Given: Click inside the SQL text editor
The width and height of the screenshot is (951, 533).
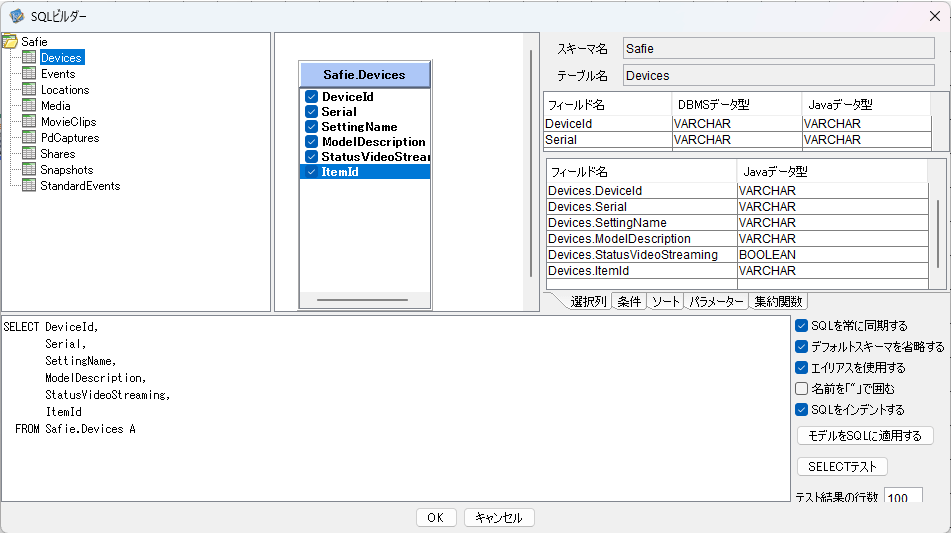Looking at the screenshot, I should [395, 408].
